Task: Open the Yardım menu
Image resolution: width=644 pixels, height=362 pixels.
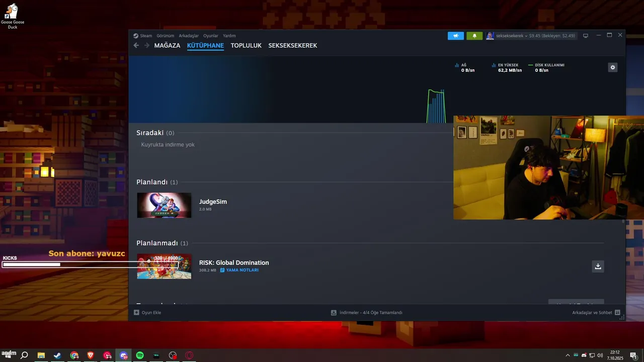Action: pos(229,36)
